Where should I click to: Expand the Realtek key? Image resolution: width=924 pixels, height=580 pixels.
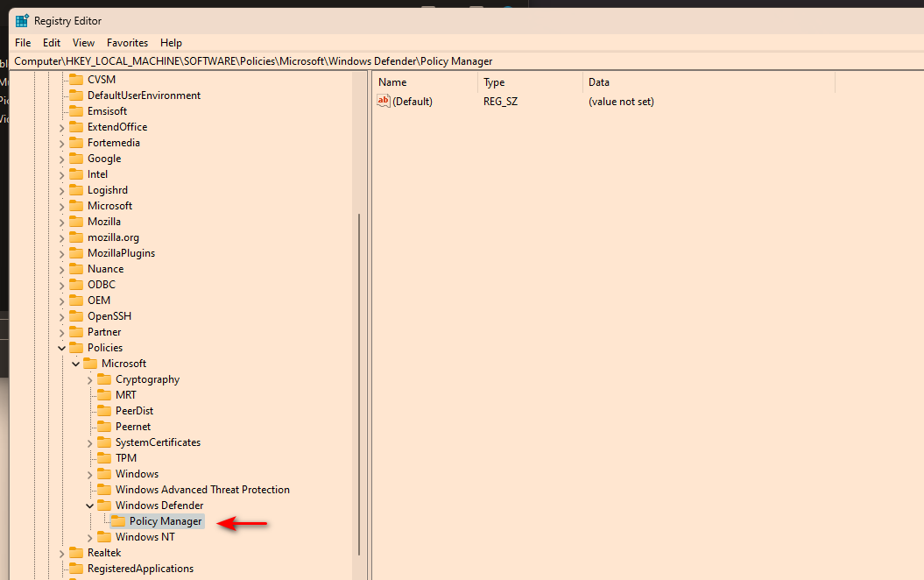(61, 554)
